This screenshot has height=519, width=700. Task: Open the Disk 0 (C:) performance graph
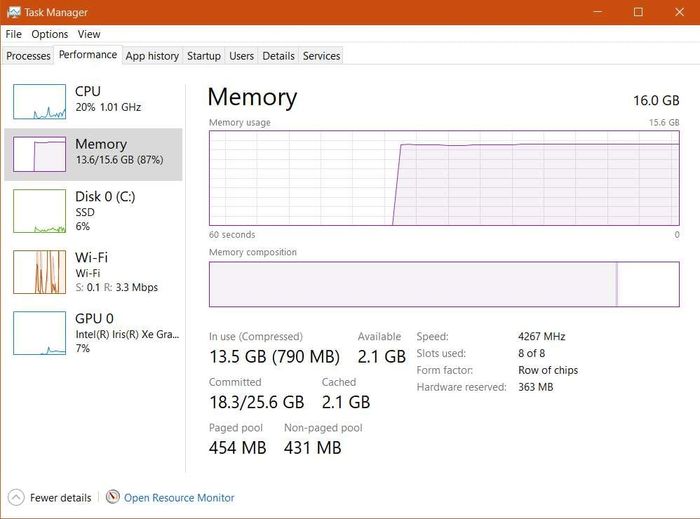pyautogui.click(x=39, y=211)
